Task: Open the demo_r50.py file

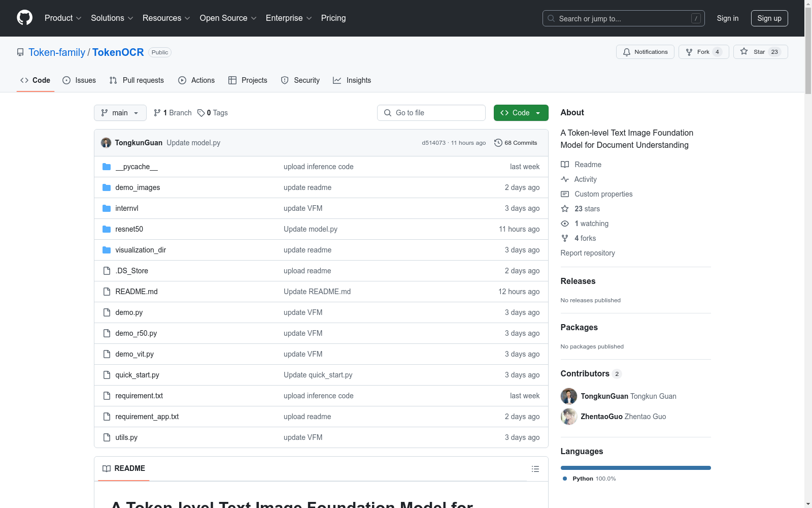Action: tap(136, 333)
